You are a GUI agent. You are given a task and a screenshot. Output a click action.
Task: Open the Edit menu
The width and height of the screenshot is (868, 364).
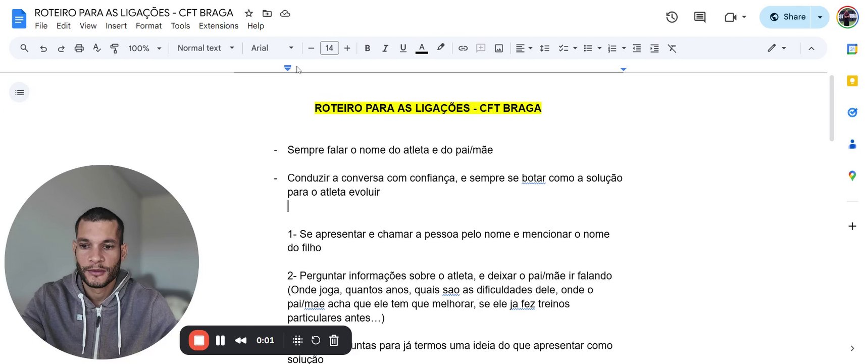pos(64,26)
